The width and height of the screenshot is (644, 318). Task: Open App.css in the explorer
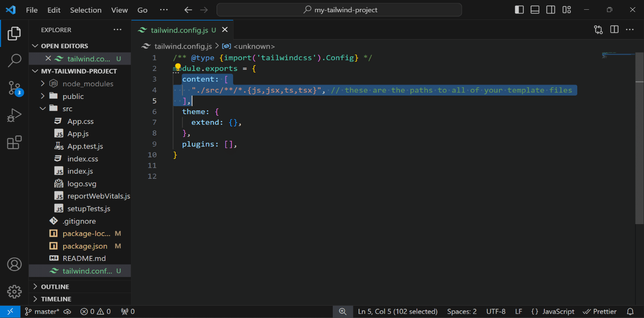tap(80, 121)
